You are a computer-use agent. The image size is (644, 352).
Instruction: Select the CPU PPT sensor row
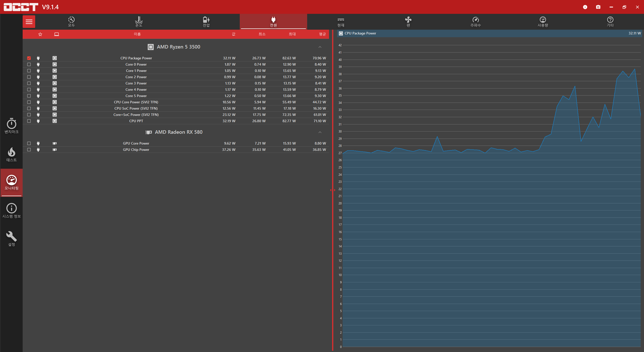pyautogui.click(x=136, y=121)
